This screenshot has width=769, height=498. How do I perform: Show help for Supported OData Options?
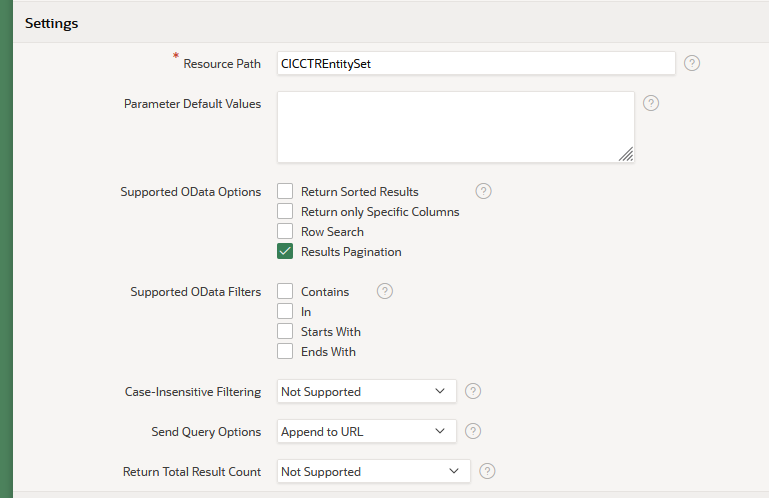click(483, 191)
